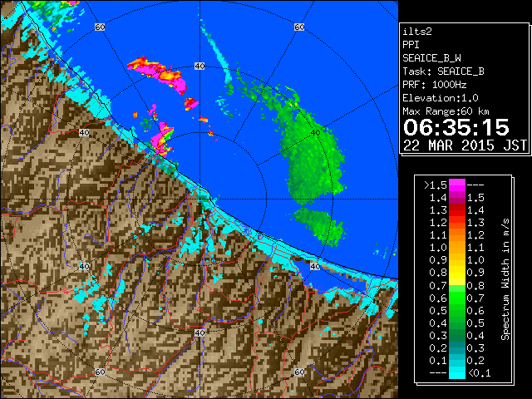532x399 pixels.
Task: Click the radar origin where the crosshair lines meet
Action: pyautogui.click(x=199, y=199)
